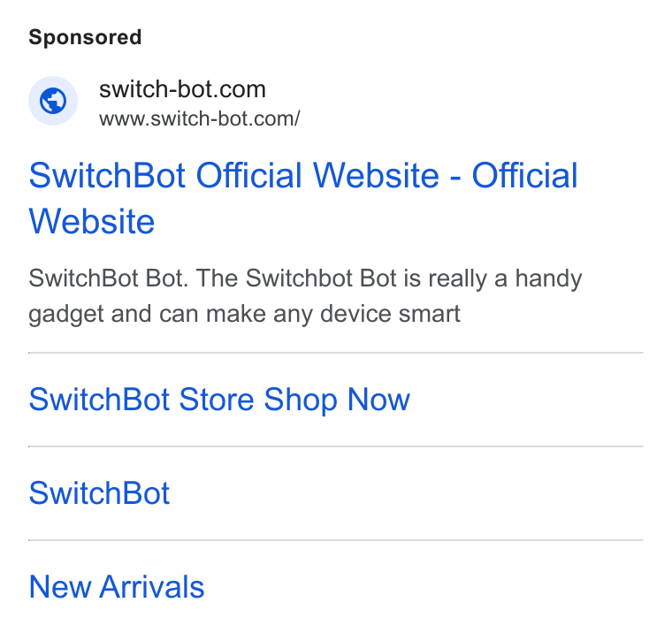This screenshot has width=672, height=633.
Task: Open the plain SwitchBot sitelink
Action: pos(99,492)
